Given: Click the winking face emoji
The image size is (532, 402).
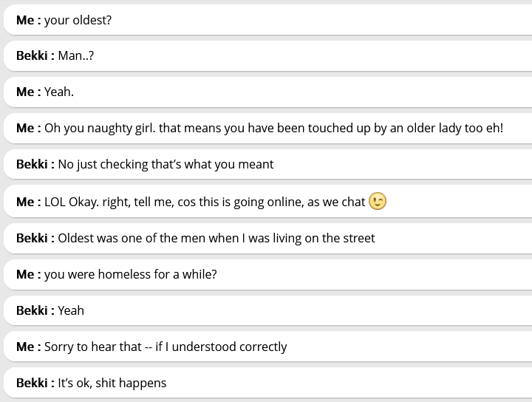Looking at the screenshot, I should point(378,201).
